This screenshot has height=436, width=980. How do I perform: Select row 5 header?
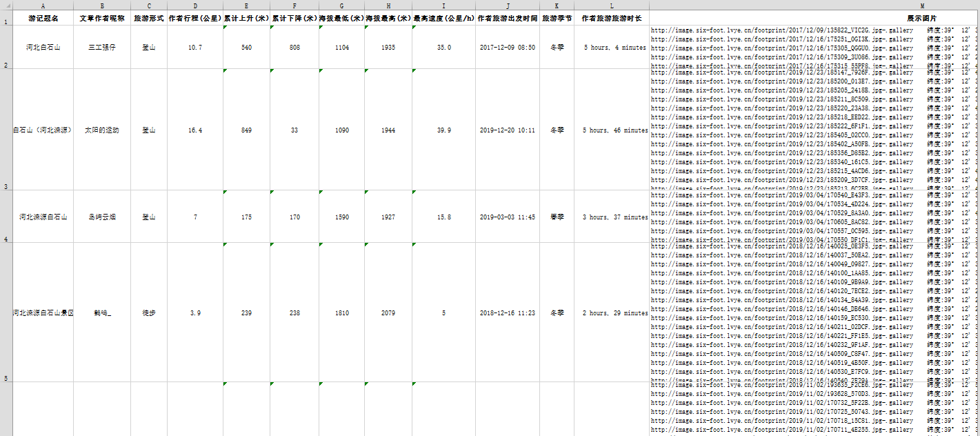[6, 313]
